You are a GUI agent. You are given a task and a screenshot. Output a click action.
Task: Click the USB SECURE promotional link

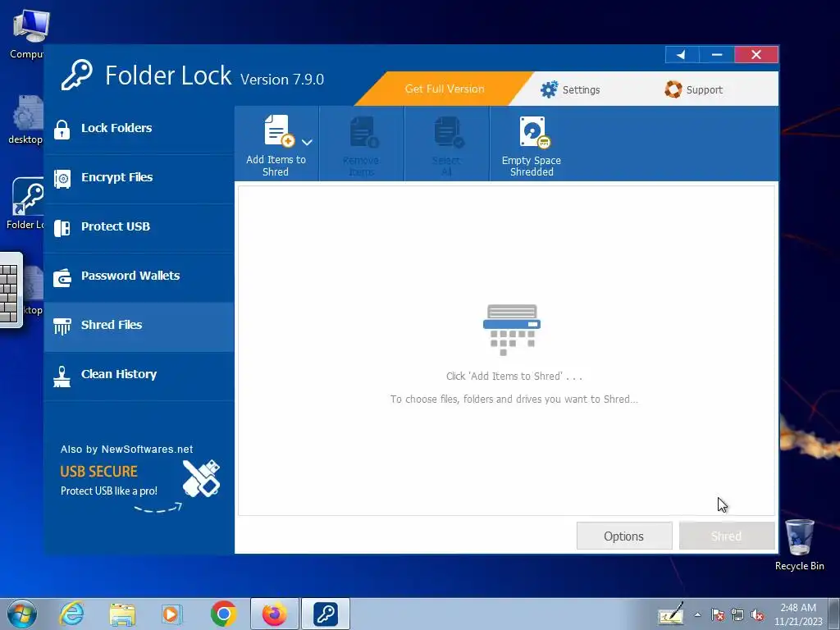pyautogui.click(x=99, y=472)
